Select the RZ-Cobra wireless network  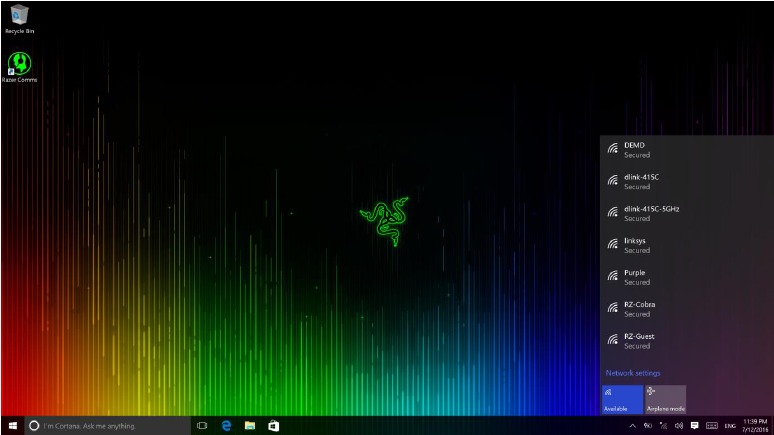(687, 309)
